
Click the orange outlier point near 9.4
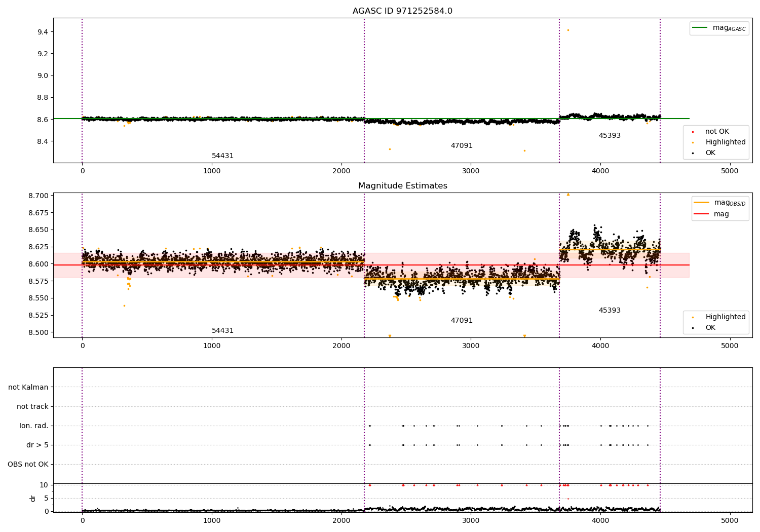568,30
